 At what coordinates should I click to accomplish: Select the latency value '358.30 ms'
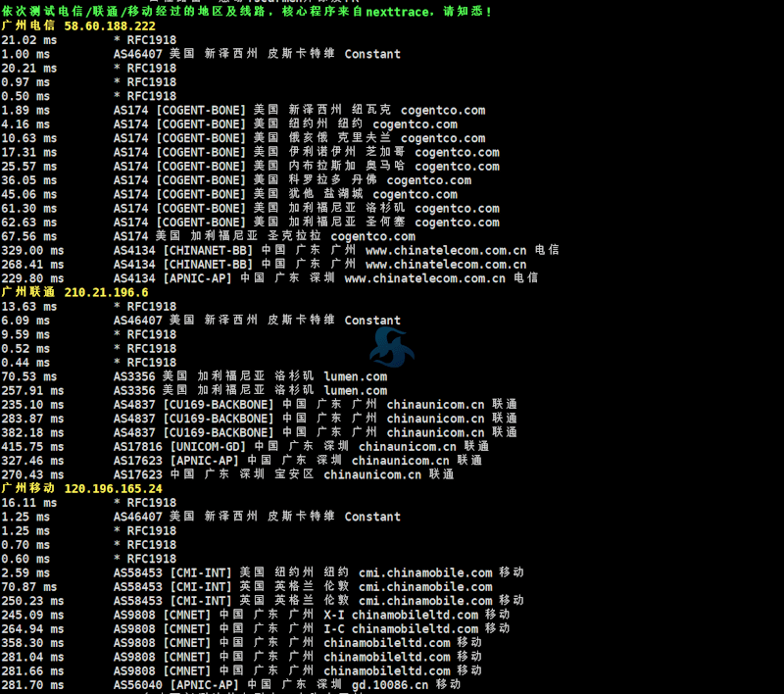pyautogui.click(x=32, y=643)
